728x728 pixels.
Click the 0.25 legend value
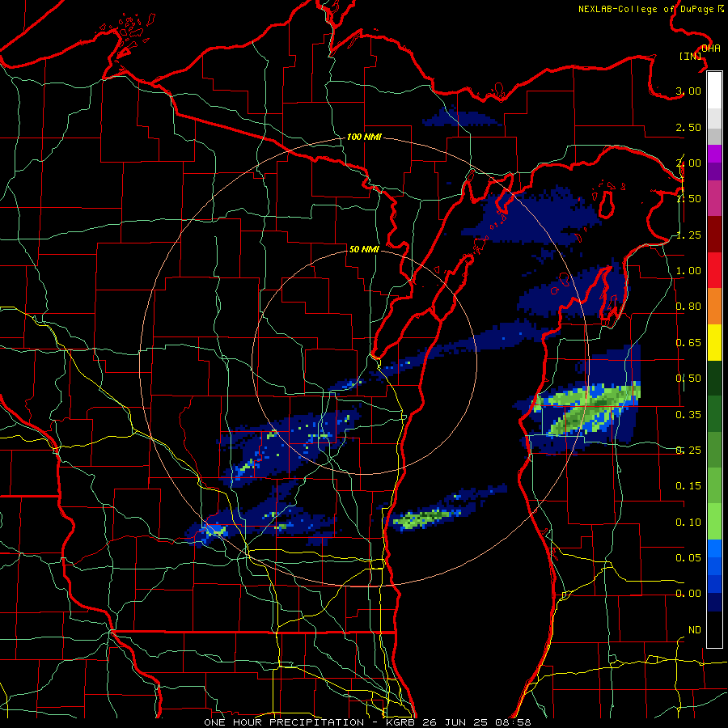tap(688, 451)
